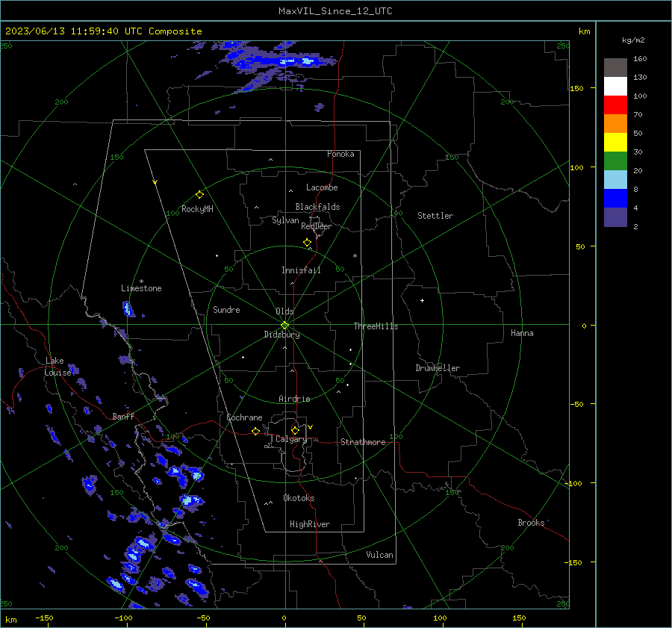Click the 2023/06/13 11:59:40 UTC Composite timestamp
Image resolution: width=672 pixels, height=628 pixels.
point(103,31)
